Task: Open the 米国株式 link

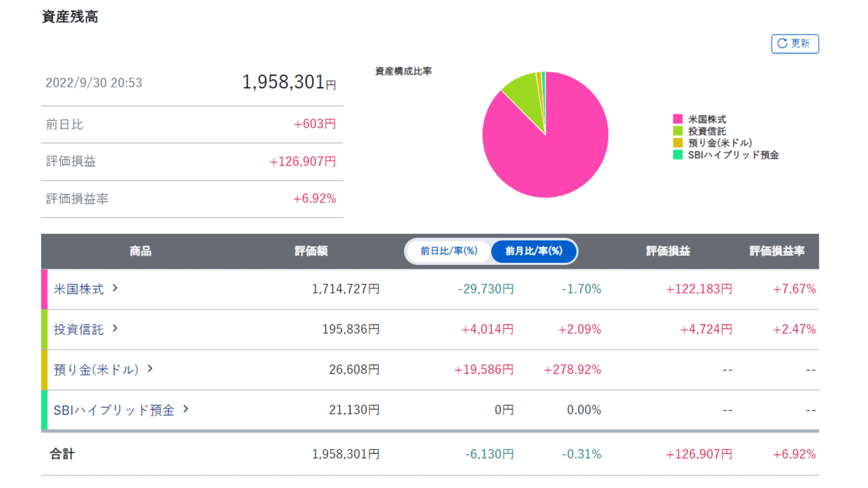Action: 79,289
